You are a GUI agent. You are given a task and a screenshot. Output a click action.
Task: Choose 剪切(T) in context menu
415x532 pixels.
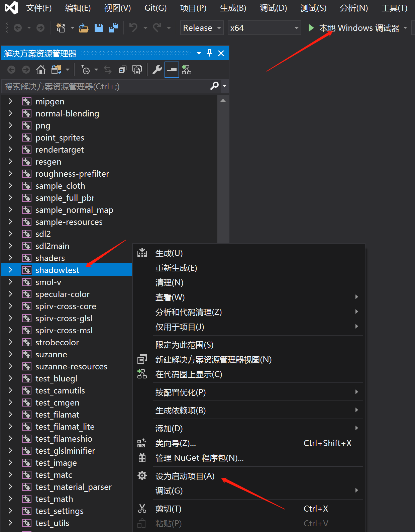click(248, 509)
